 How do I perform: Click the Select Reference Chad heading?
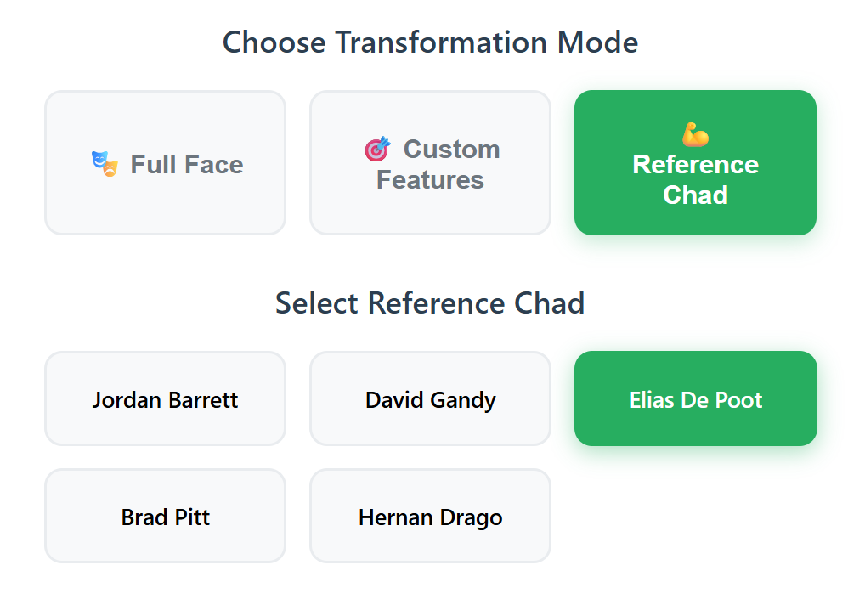pos(430,303)
